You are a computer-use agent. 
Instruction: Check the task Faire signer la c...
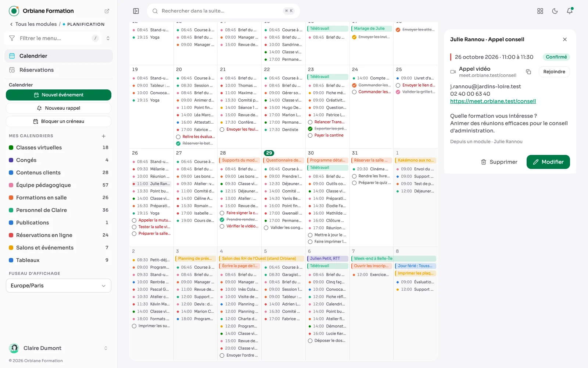pos(222,213)
